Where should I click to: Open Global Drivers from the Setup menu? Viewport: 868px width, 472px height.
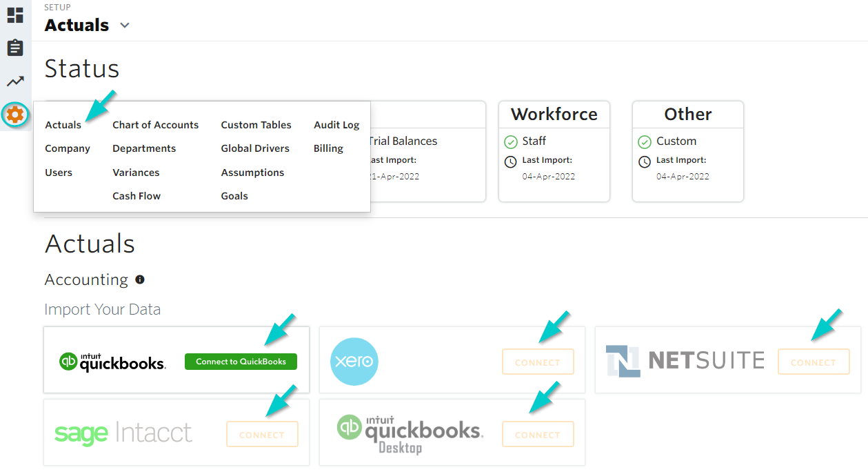point(255,148)
